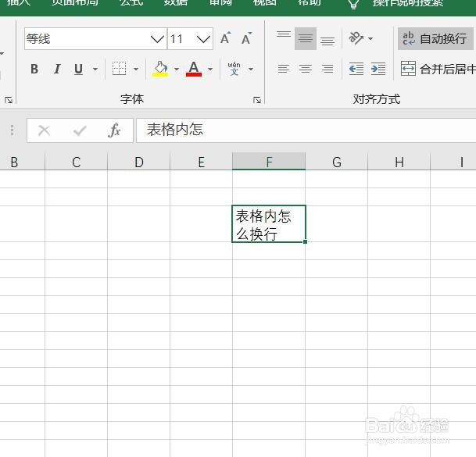Select column H header
This screenshot has width=476, height=457.
coord(399,162)
